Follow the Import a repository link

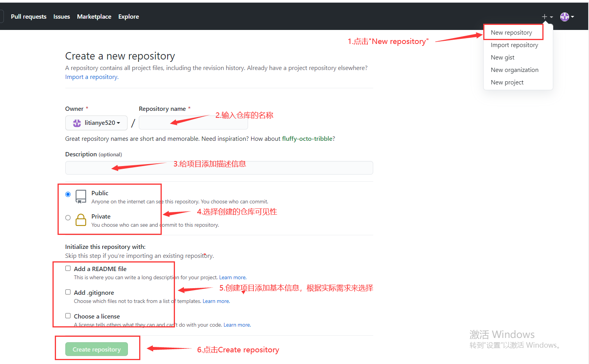pos(91,77)
